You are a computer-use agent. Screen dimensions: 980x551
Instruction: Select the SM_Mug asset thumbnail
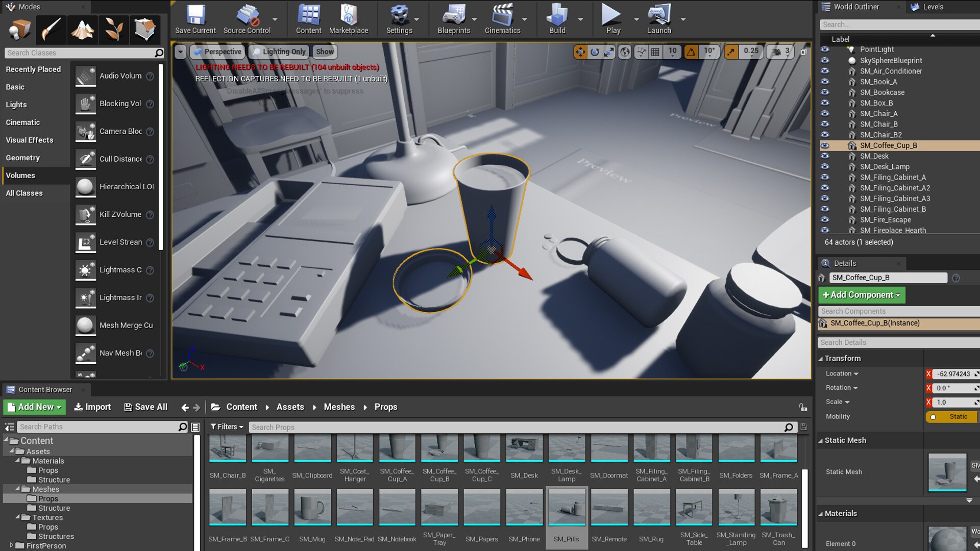(x=312, y=507)
